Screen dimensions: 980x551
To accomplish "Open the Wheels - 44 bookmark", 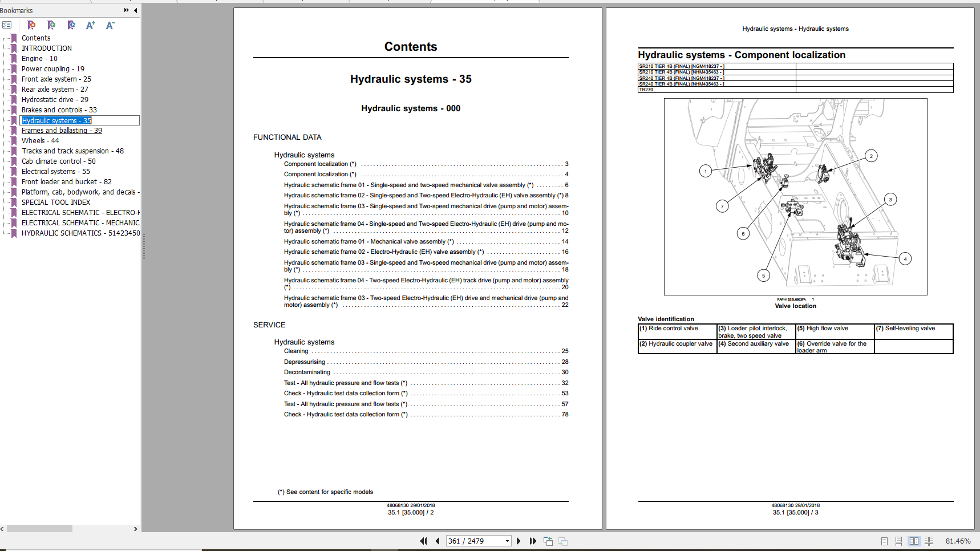I will click(41, 141).
